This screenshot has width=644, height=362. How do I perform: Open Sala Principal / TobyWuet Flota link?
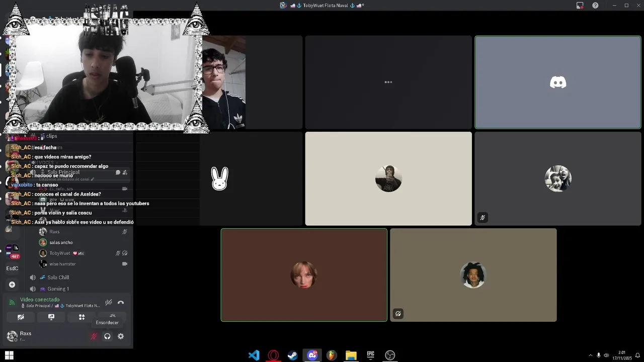[x=60, y=306]
